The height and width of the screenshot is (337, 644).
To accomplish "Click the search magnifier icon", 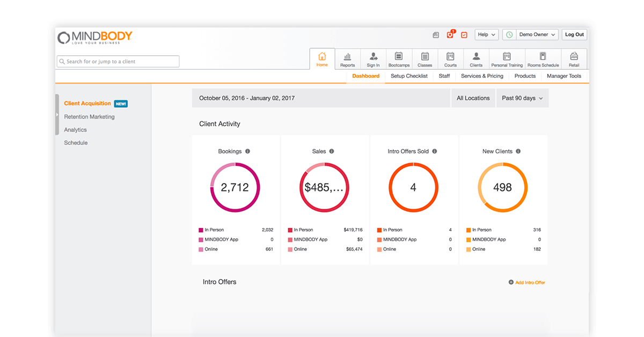I will (x=62, y=62).
